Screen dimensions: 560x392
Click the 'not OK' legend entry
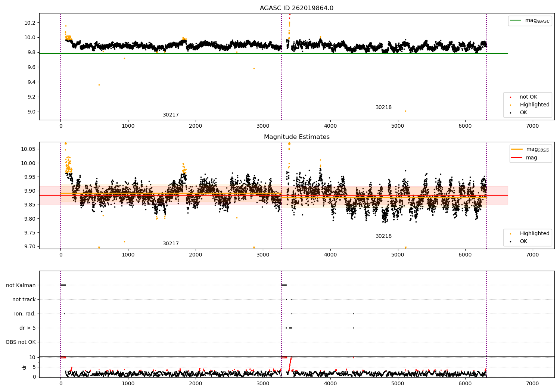pos(528,97)
